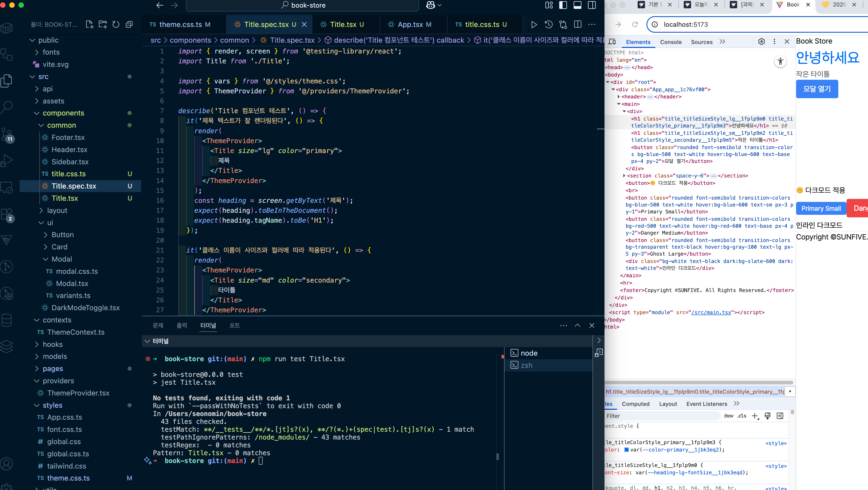The height and width of the screenshot is (490, 868).
Task: Open panel more actions ellipsis
Action: pos(563,325)
